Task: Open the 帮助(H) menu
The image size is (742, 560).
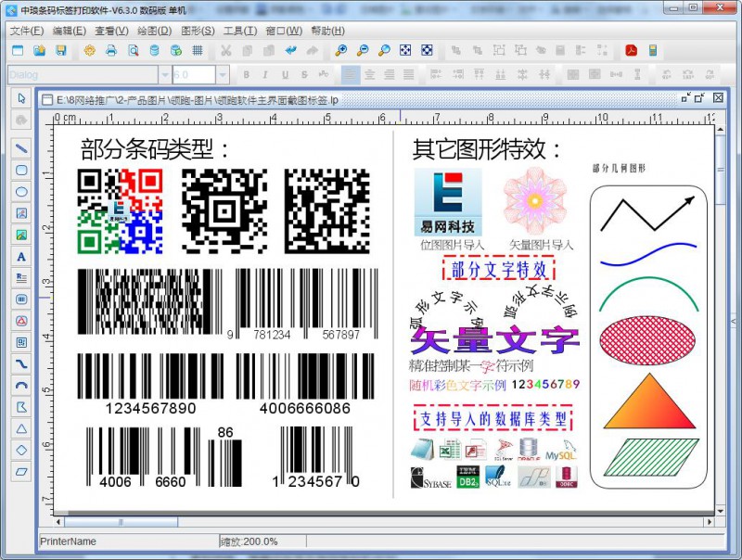Action: (328, 31)
